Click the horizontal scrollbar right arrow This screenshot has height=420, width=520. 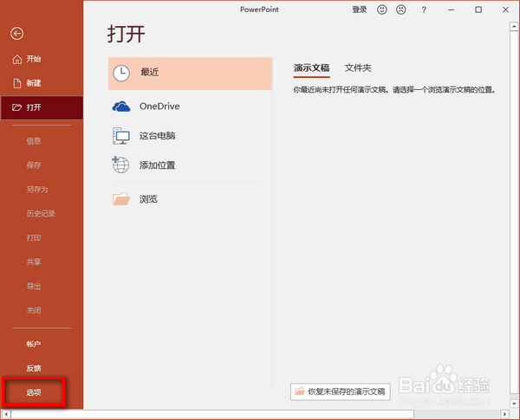504,414
